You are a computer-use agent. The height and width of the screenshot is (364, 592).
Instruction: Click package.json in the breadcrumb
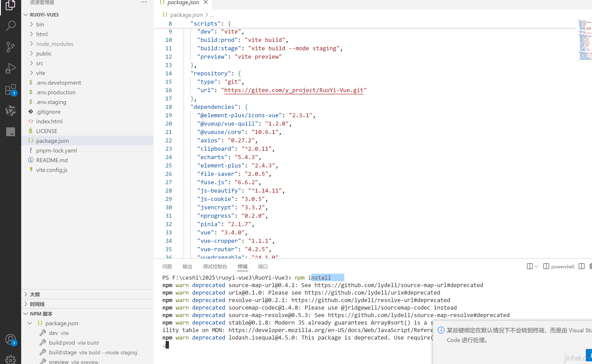[x=187, y=15]
